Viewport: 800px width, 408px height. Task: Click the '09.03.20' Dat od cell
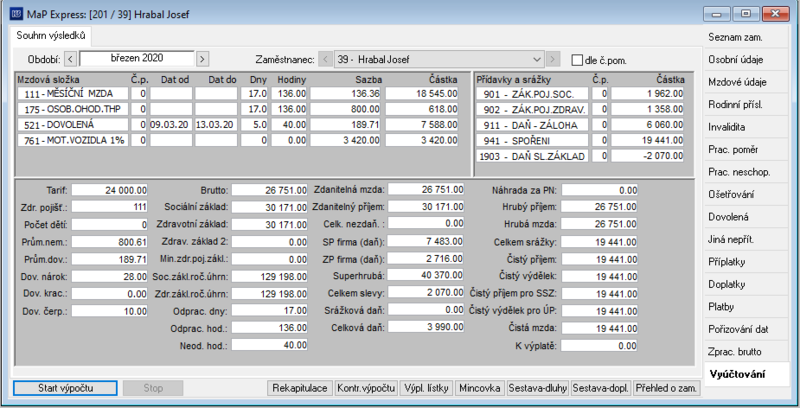point(171,124)
